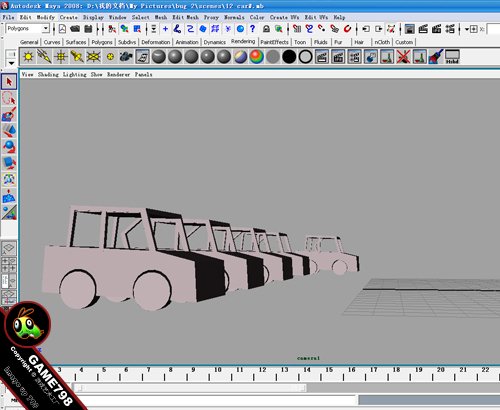Click the New Scene icon in status line
Image resolution: width=500 pixels, height=410 pixels.
(x=62, y=29)
